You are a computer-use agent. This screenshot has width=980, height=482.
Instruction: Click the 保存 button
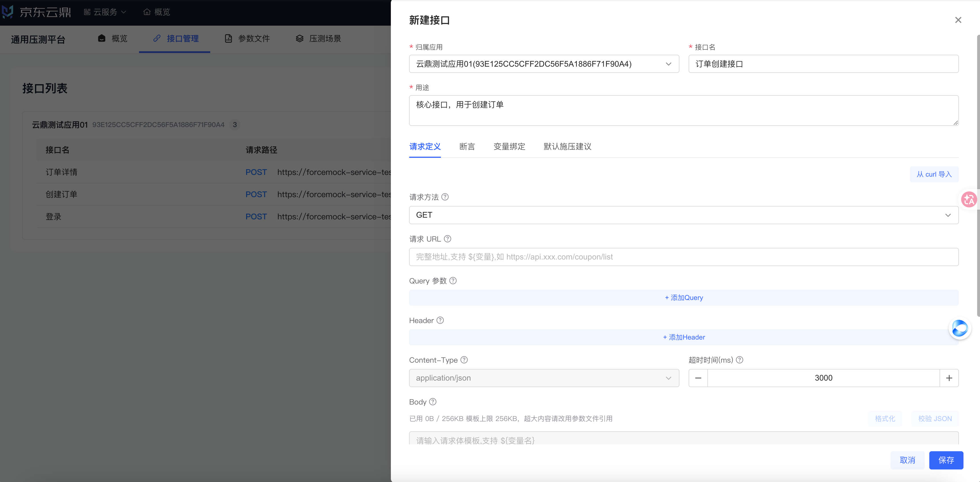point(946,460)
